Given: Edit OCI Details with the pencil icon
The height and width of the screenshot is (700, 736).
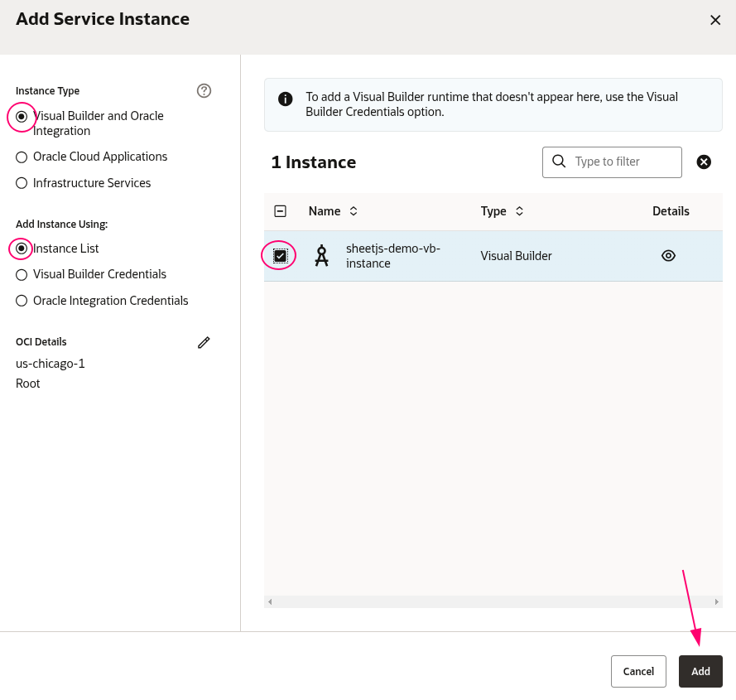Looking at the screenshot, I should tap(204, 342).
